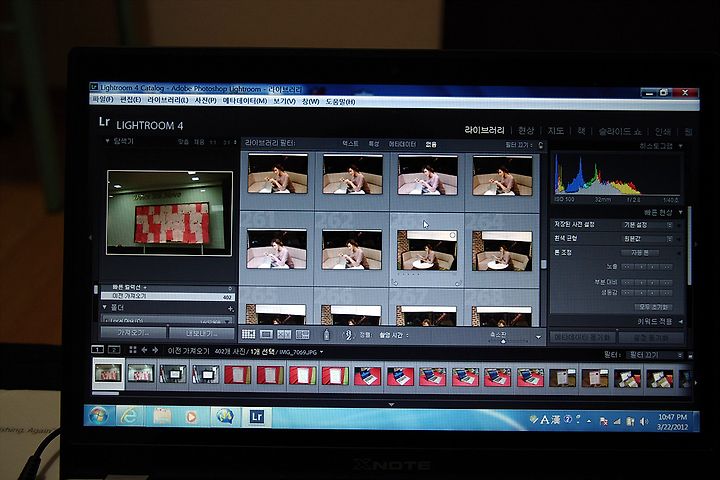
Task: Click the 가져오기... import button
Action: click(x=133, y=332)
